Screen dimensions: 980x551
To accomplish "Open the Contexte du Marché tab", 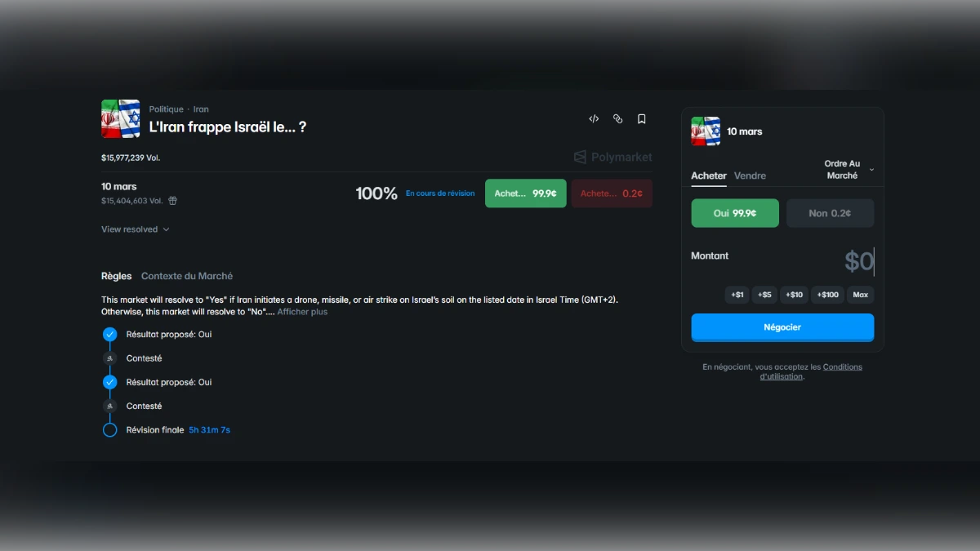I will 187,276.
